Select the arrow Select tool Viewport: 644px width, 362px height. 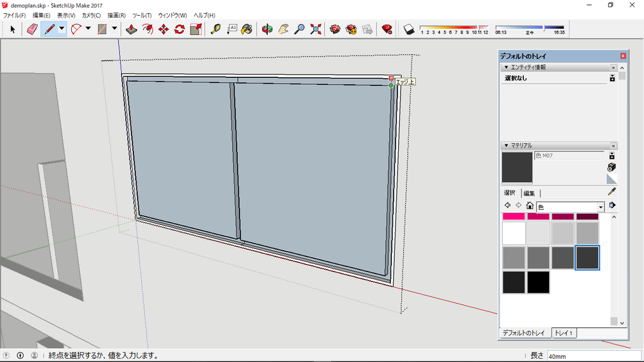(13, 29)
